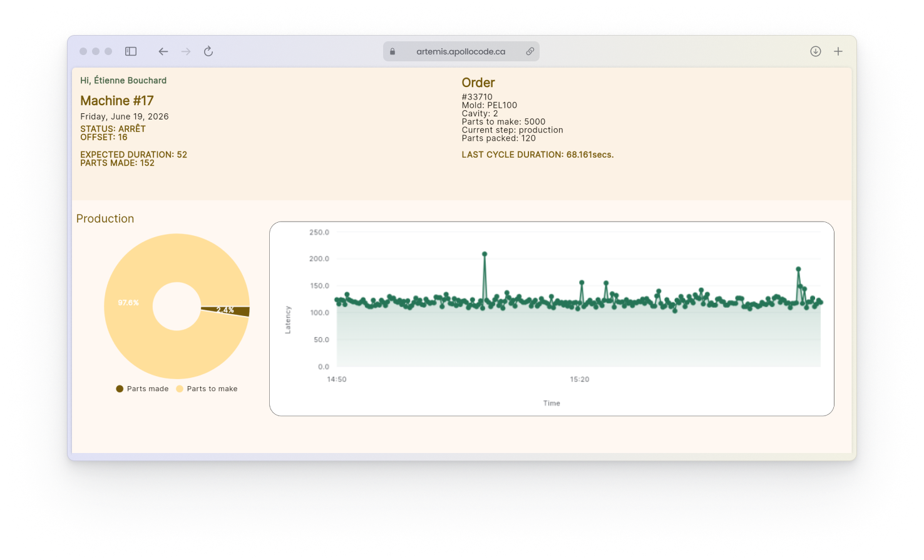
Task: Toggle the Parts to make legend entry
Action: (x=207, y=389)
